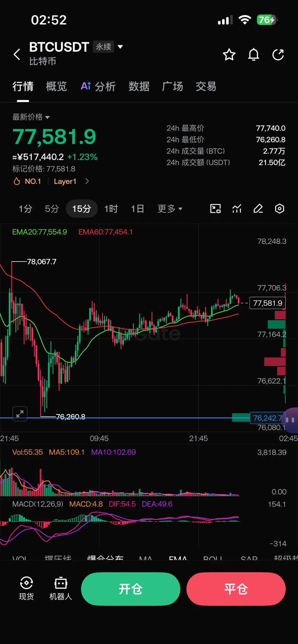Open the 机器人 trading bot icon
The width and height of the screenshot is (298, 644).
click(x=60, y=588)
